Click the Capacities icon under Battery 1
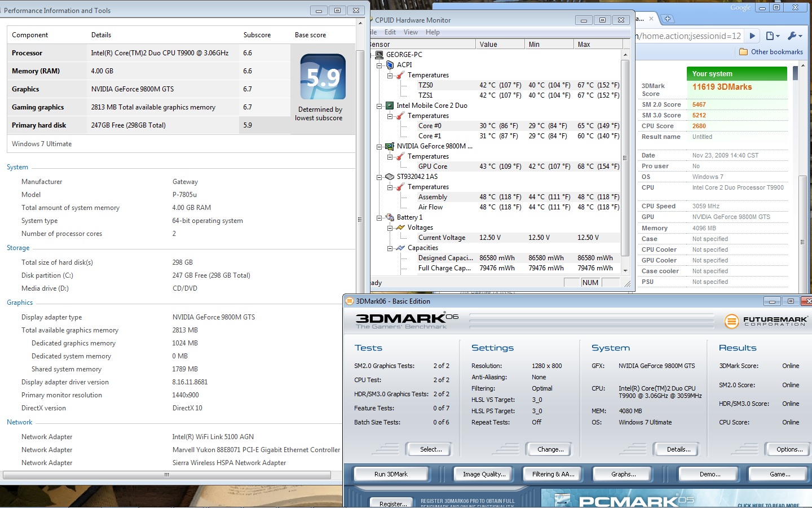This screenshot has width=812, height=508. [400, 248]
